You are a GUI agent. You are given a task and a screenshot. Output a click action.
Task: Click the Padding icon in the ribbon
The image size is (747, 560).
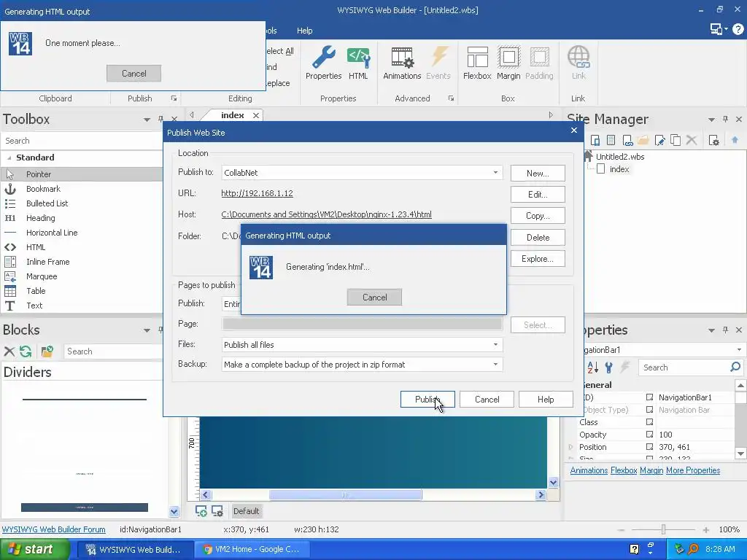539,63
